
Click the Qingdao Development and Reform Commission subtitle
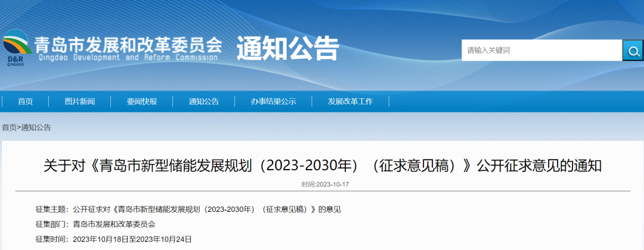(128, 57)
